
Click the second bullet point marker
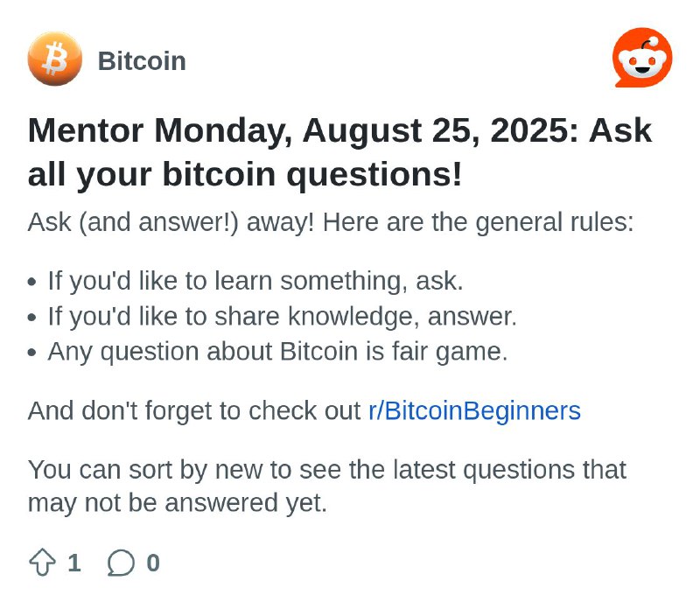(x=31, y=318)
